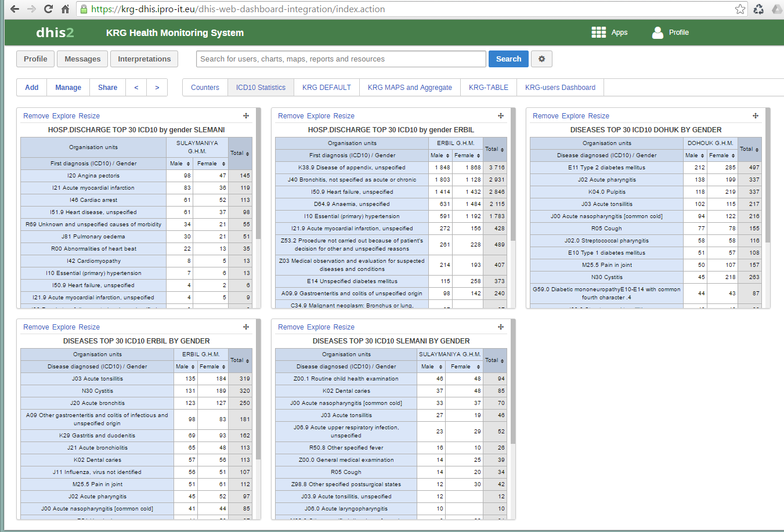Reload the page with browser refresh icon
Viewport: 784px width, 532px height.
tap(49, 9)
